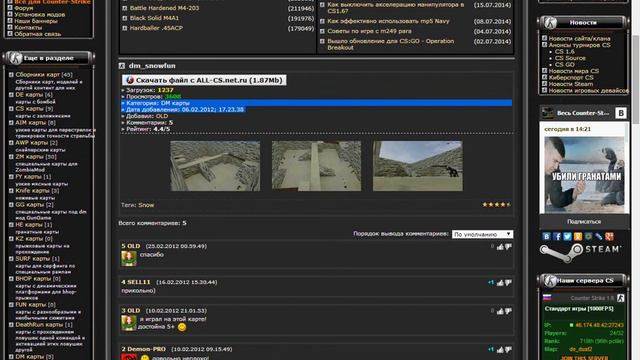Image resolution: width=640 pixels, height=360 pixels.
Task: Click OLD's avatar on comment 3
Action: coord(129,323)
